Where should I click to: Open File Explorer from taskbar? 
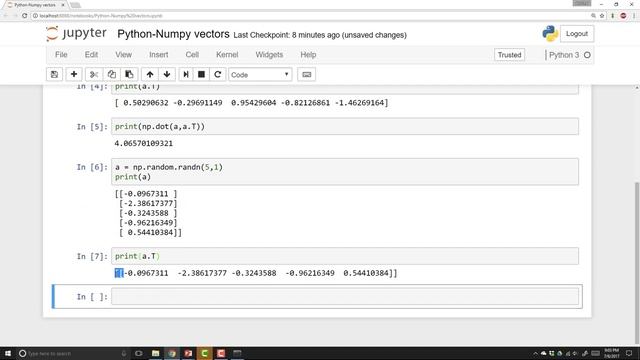click(x=156, y=353)
